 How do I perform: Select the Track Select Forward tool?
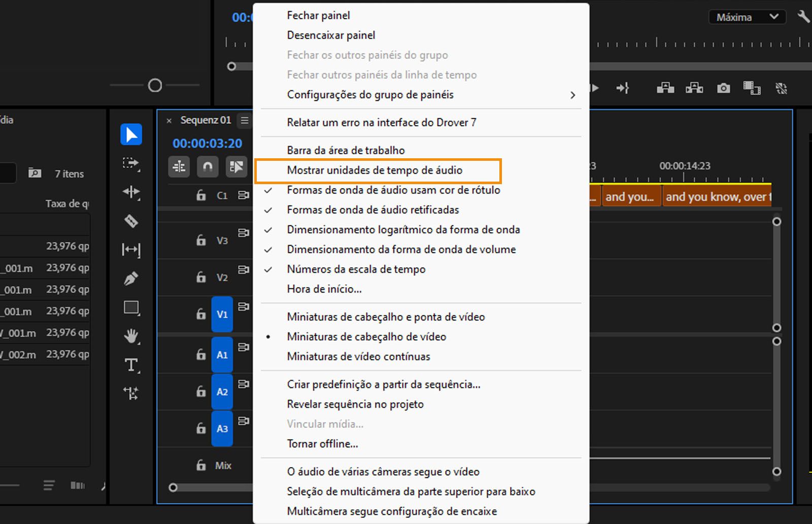click(x=131, y=164)
